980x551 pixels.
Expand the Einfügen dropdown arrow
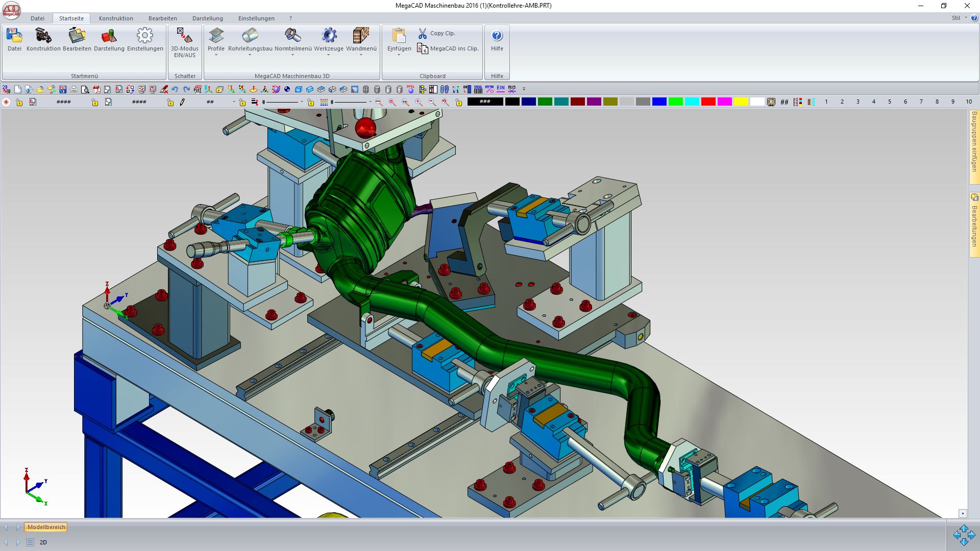point(399,55)
